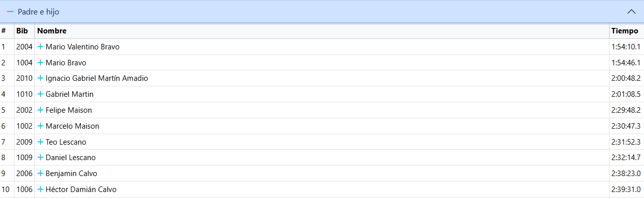Image resolution: width=644 pixels, height=199 pixels.
Task: Expand plus icon beside Mario Bravo
Action: pos(40,63)
